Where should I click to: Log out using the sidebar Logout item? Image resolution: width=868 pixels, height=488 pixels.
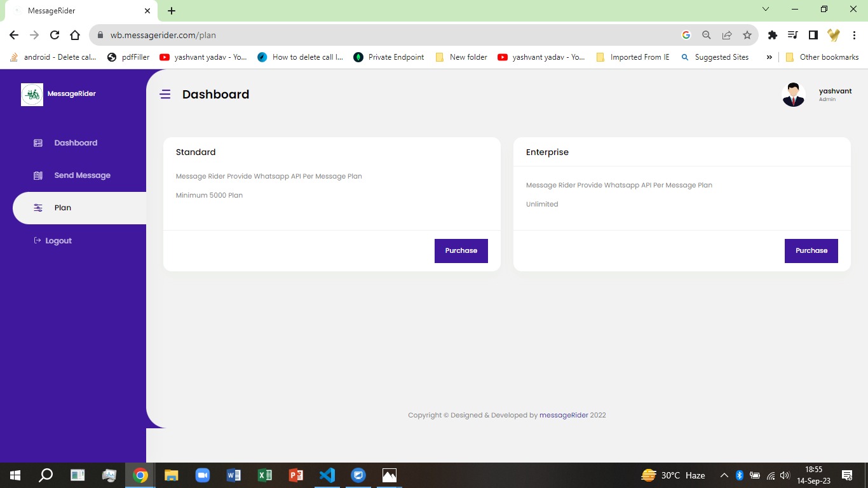(x=53, y=241)
